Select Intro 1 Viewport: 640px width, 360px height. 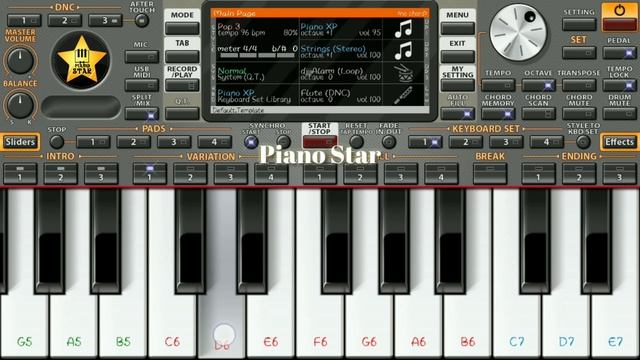20,174
